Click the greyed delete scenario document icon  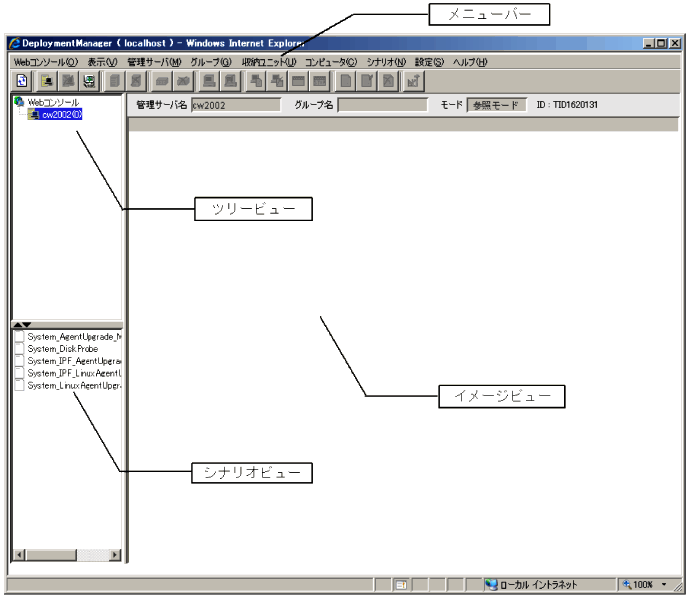tap(388, 81)
